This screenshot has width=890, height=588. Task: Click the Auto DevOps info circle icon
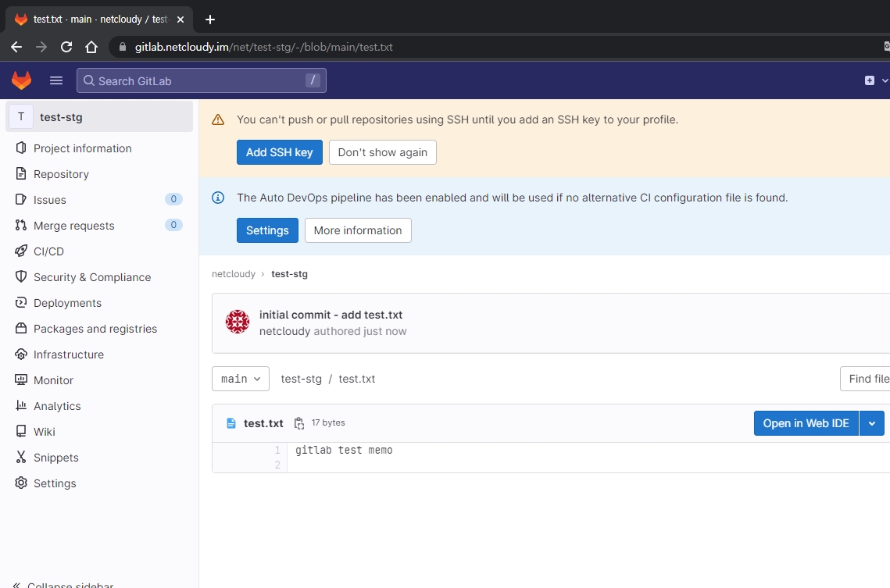tap(218, 198)
